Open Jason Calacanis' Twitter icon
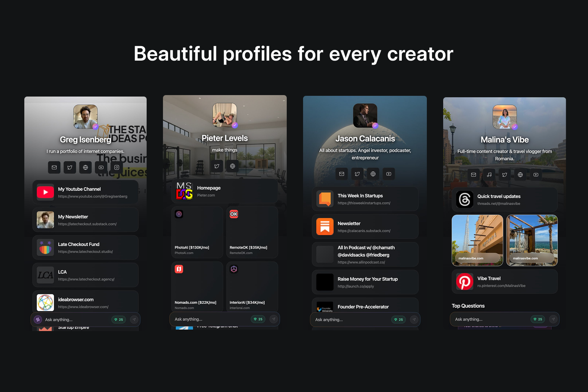588x392 pixels. point(357,174)
